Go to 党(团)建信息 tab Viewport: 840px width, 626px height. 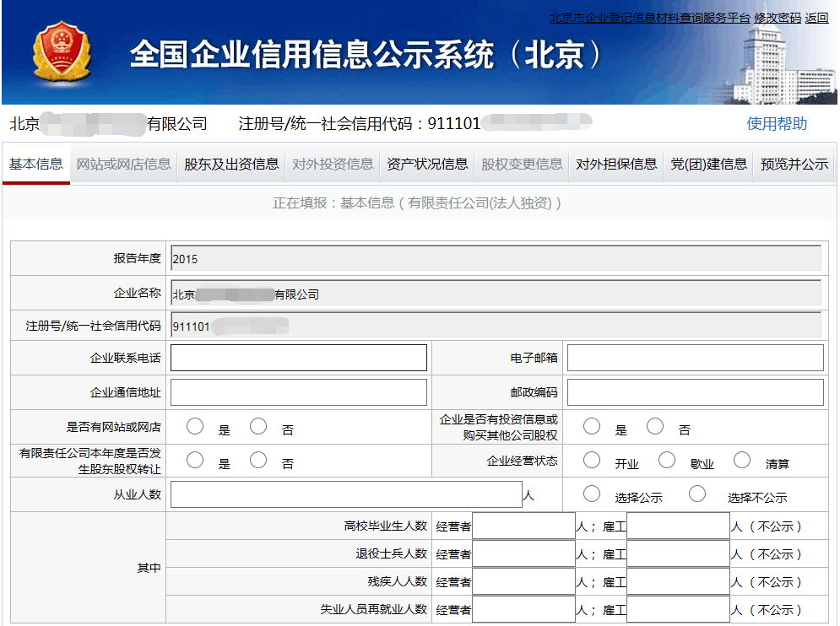708,165
